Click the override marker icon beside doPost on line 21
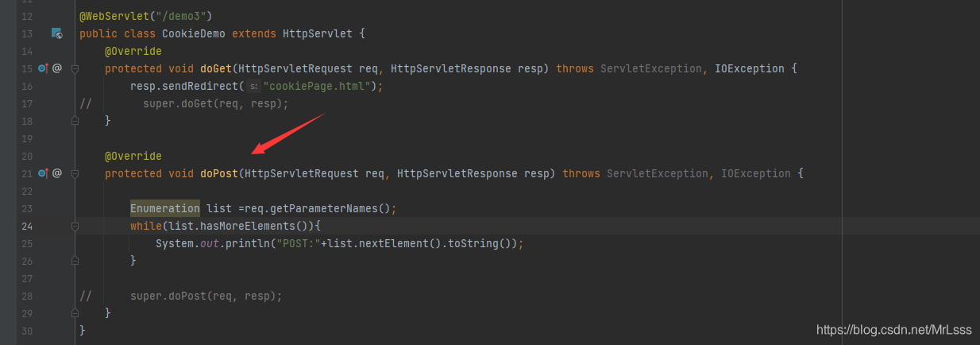 (x=43, y=173)
